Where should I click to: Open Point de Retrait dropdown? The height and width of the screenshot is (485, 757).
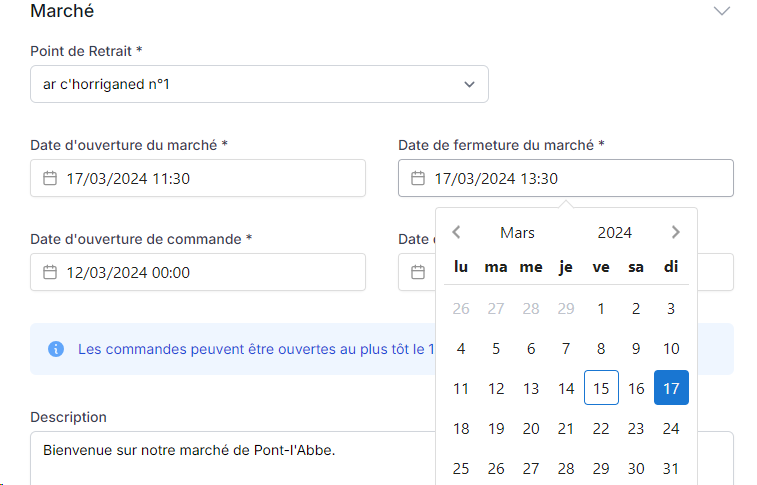pyautogui.click(x=259, y=84)
